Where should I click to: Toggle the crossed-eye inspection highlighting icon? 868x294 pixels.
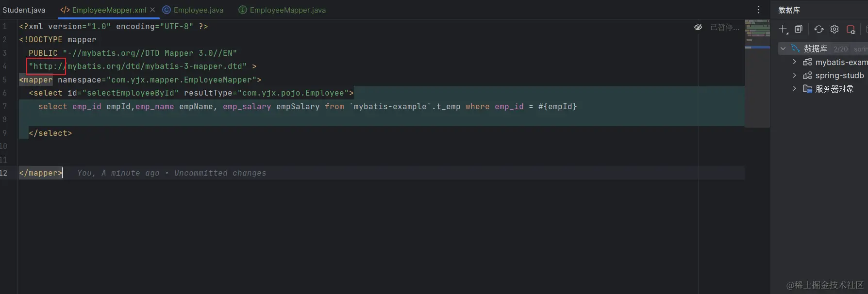pos(698,27)
